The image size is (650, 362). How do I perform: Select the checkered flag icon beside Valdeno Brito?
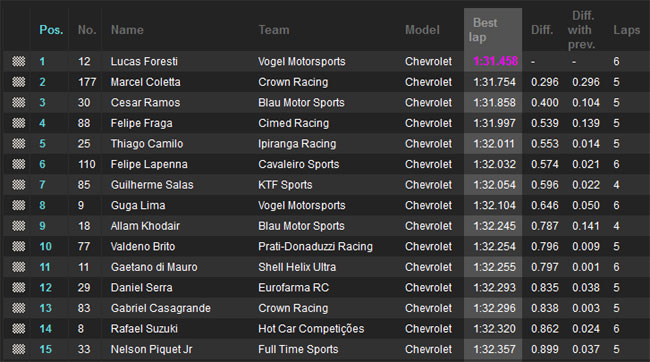pyautogui.click(x=18, y=246)
